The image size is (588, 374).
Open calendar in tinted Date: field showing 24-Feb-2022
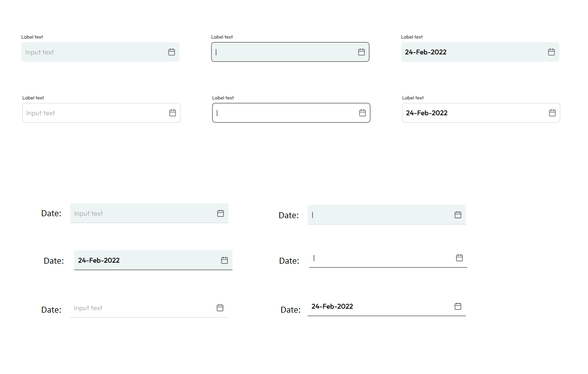pos(225,260)
